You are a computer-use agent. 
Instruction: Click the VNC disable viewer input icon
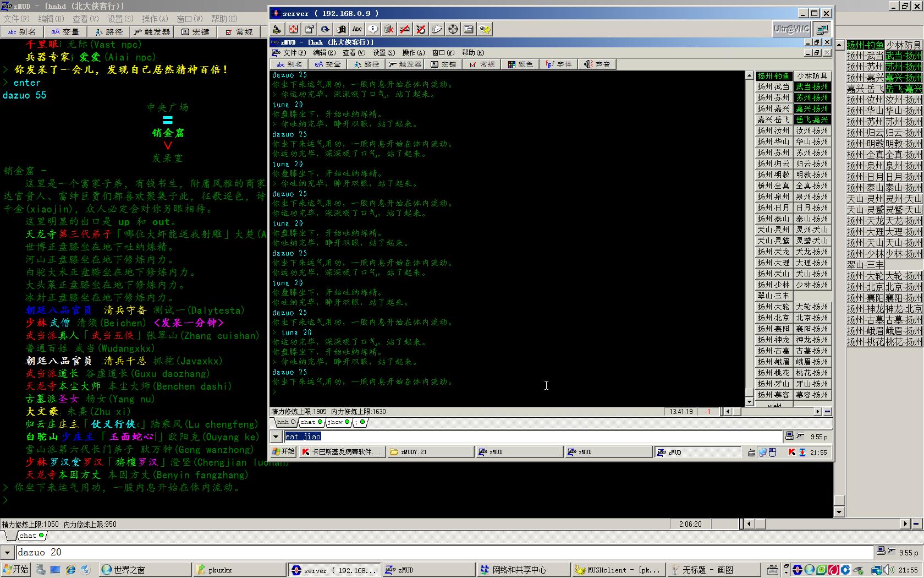[421, 29]
